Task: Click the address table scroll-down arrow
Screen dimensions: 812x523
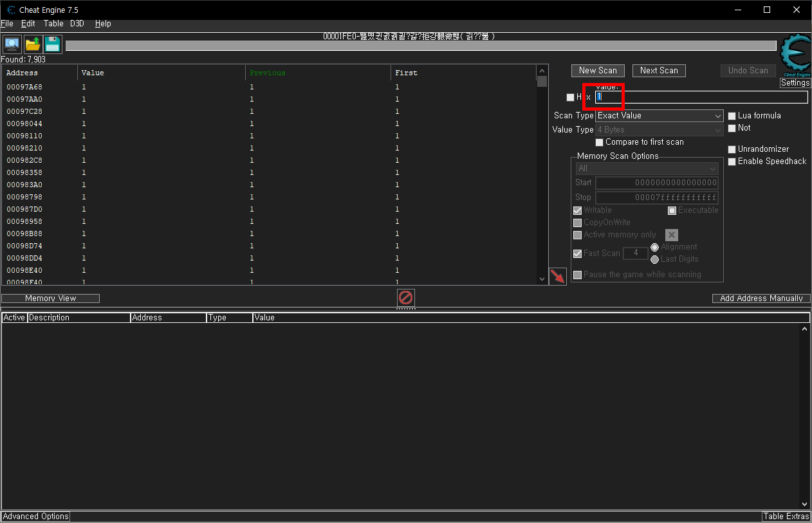Action: [805, 504]
